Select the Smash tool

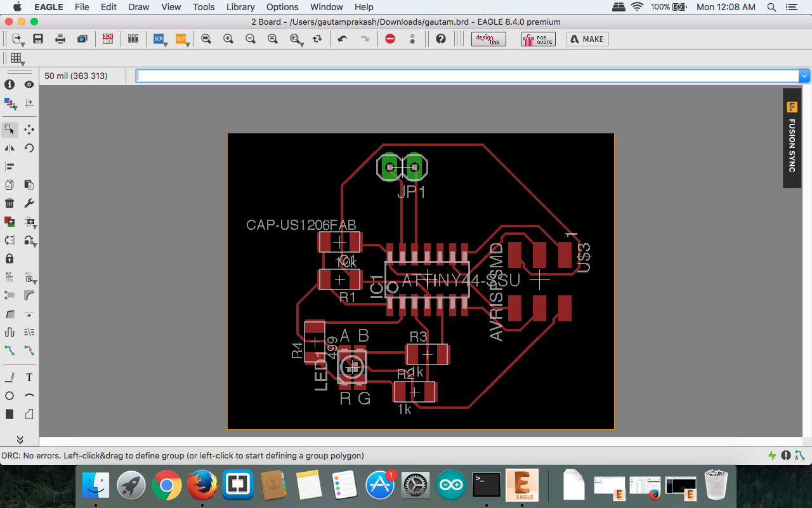pos(10,295)
